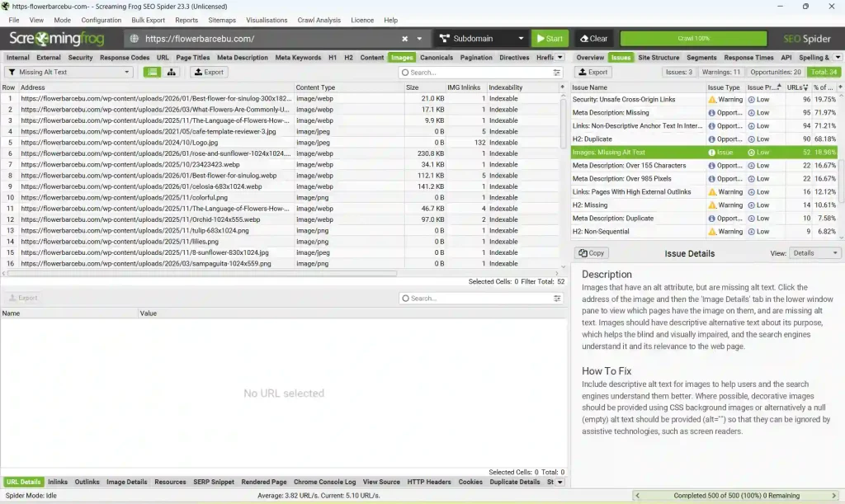Open the Image Details bottom tab
This screenshot has width=845, height=504.
(x=126, y=483)
